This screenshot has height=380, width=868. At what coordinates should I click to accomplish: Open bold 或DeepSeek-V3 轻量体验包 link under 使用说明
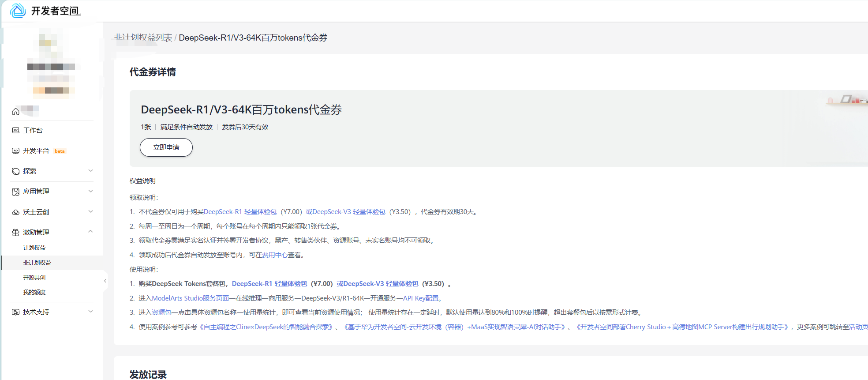pos(378,284)
